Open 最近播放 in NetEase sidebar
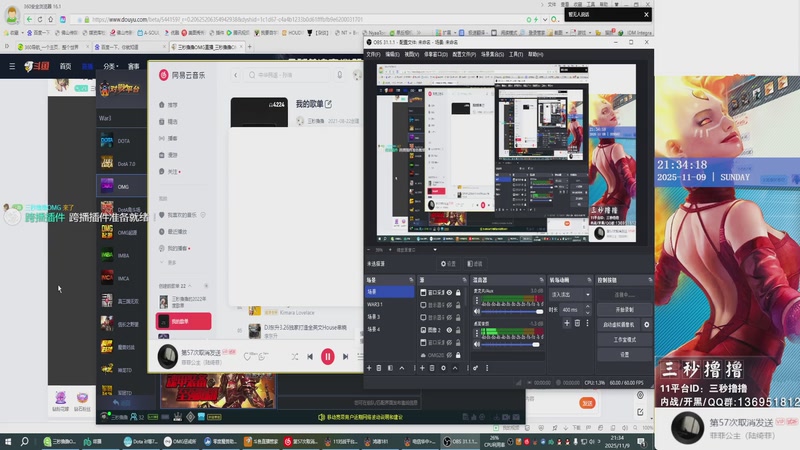This screenshot has height=450, width=800. click(x=173, y=232)
